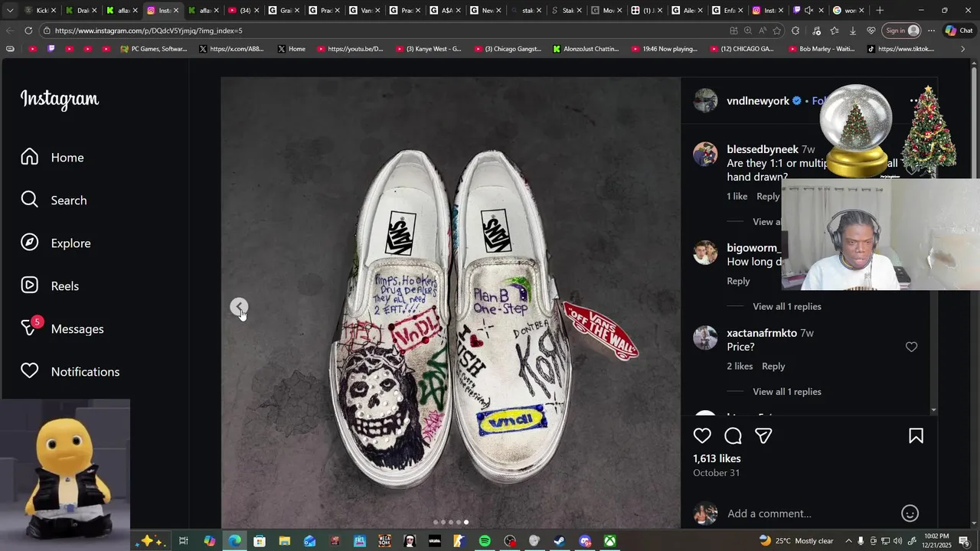Open xactanafrmkto's profile

[x=761, y=333]
